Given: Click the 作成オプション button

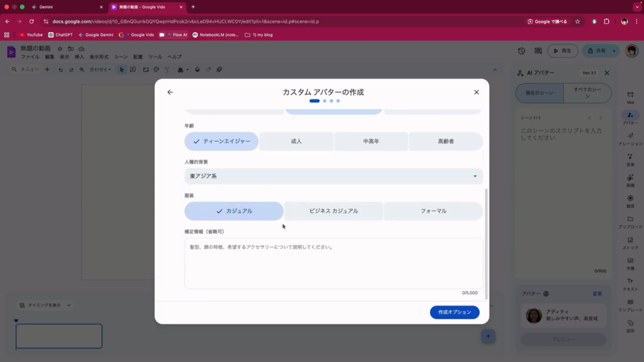Looking at the screenshot, I should tap(454, 312).
